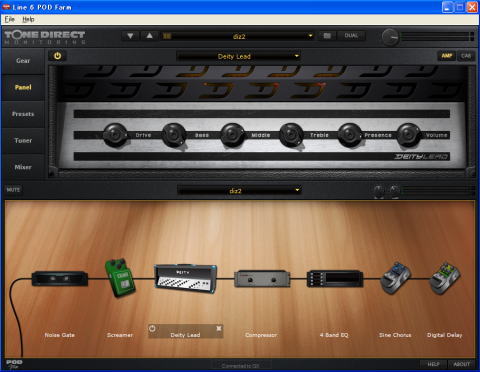
Task: Click the connection status text at the bottom
Action: tap(241, 366)
